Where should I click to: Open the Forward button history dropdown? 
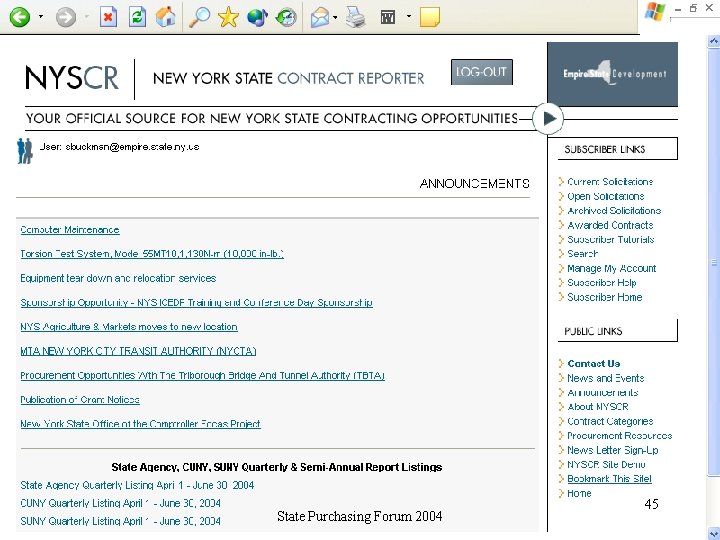[87, 17]
